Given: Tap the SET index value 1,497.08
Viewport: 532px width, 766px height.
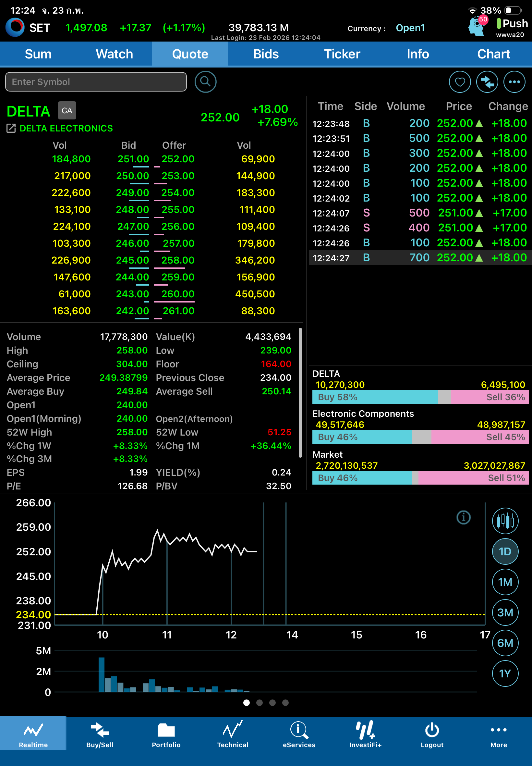Looking at the screenshot, I should tap(86, 27).
